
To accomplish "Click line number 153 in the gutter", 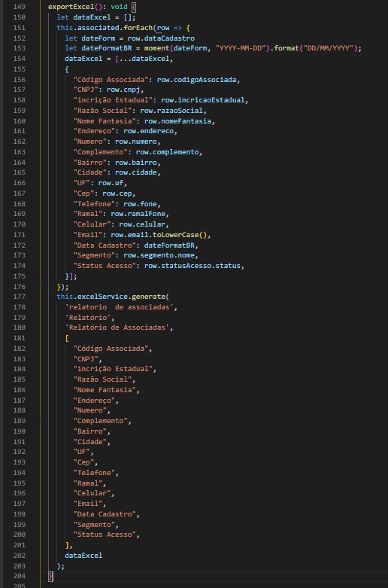I will (19, 48).
